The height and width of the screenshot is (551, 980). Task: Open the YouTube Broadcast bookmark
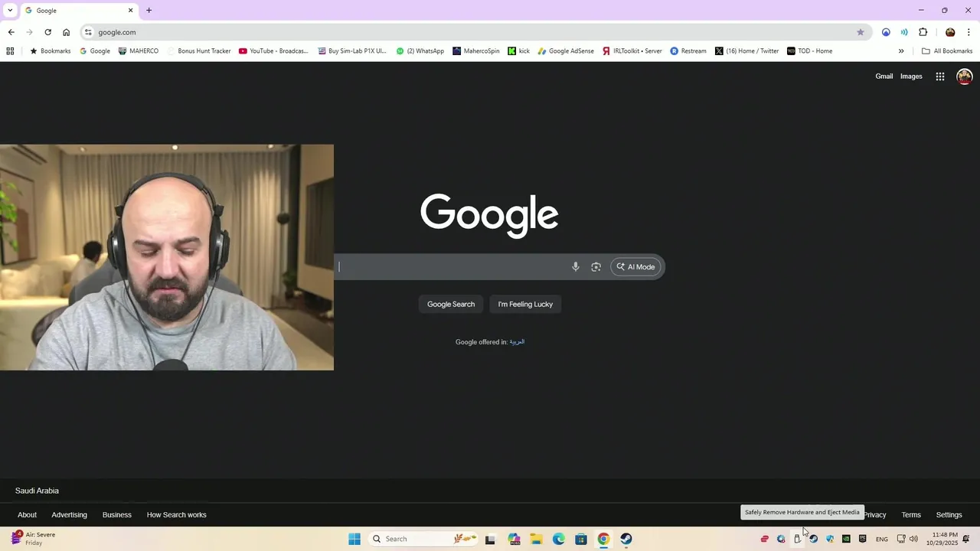273,51
